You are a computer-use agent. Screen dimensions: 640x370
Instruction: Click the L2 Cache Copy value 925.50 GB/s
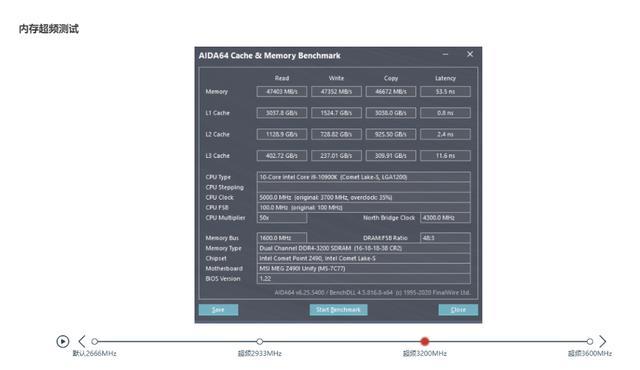pyautogui.click(x=391, y=134)
